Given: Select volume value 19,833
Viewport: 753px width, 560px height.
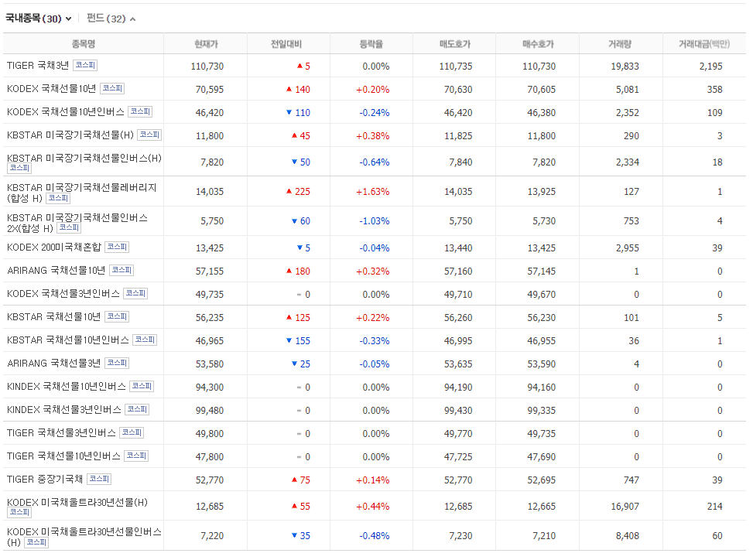Looking at the screenshot, I should 625,67.
